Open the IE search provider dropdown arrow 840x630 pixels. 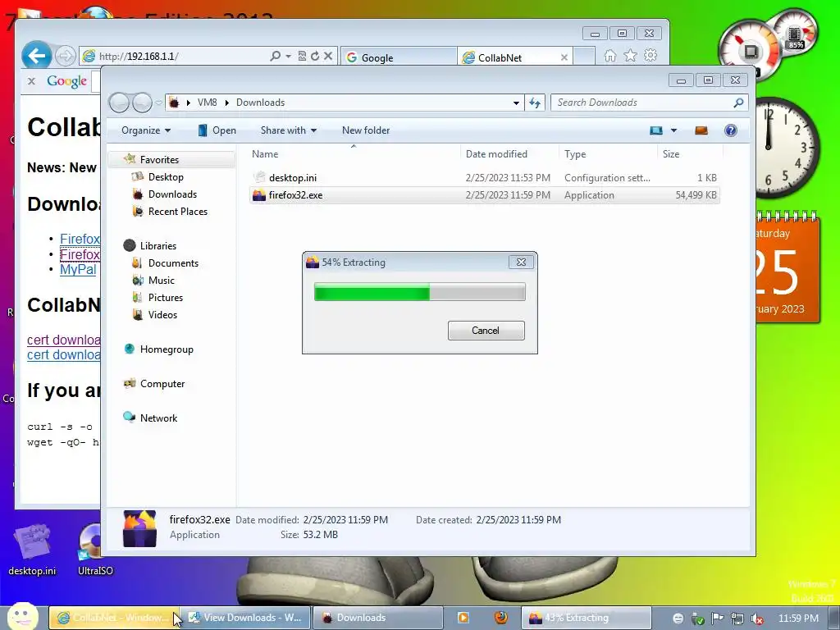click(x=288, y=56)
